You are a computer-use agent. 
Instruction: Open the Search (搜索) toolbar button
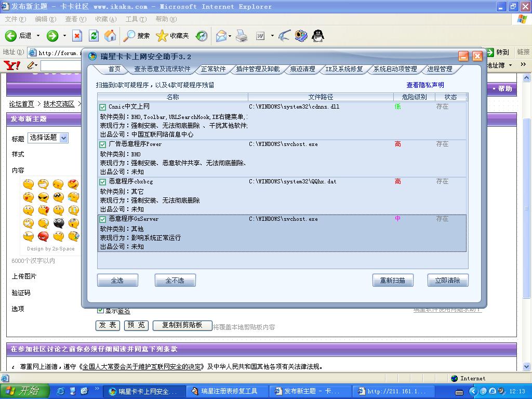point(137,36)
